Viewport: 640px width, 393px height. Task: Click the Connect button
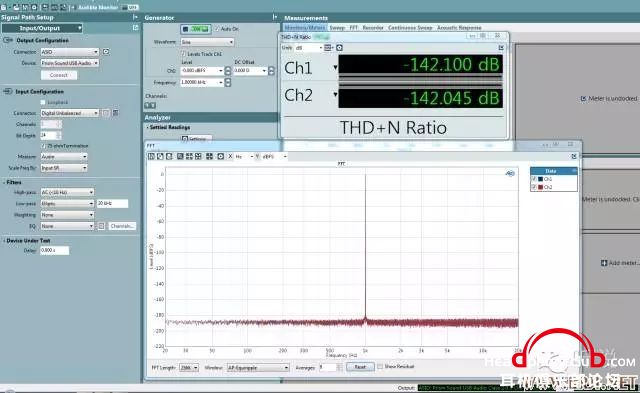[x=59, y=75]
